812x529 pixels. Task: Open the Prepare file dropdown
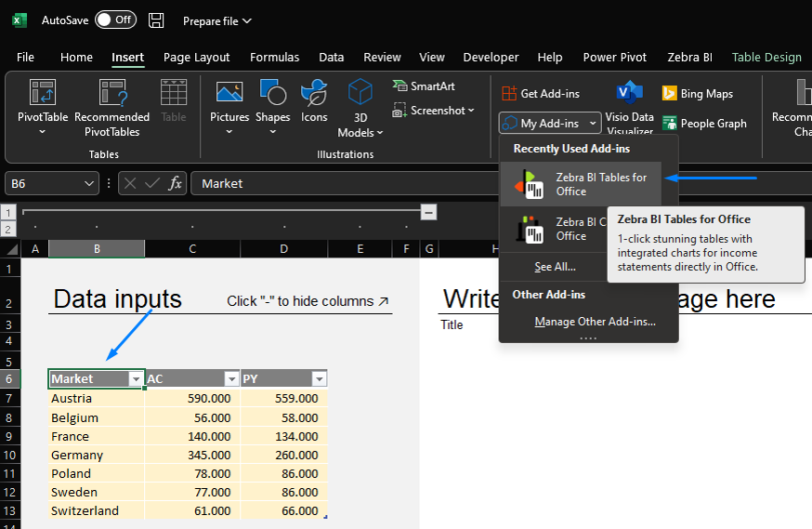[217, 21]
